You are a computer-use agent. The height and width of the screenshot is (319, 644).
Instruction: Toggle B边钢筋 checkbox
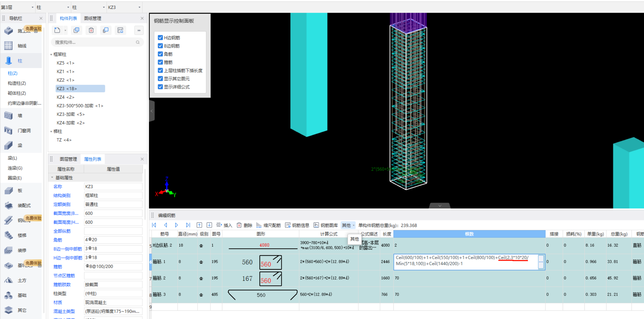(x=160, y=46)
